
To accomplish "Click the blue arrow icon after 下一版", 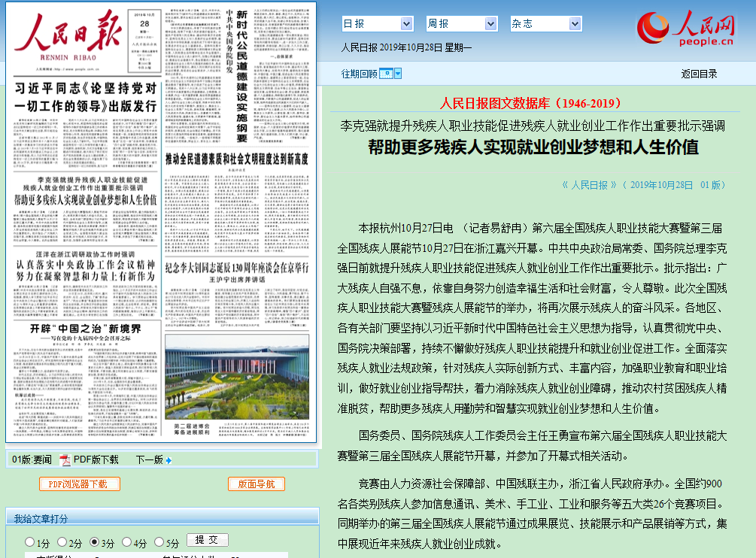I will 169,461.
